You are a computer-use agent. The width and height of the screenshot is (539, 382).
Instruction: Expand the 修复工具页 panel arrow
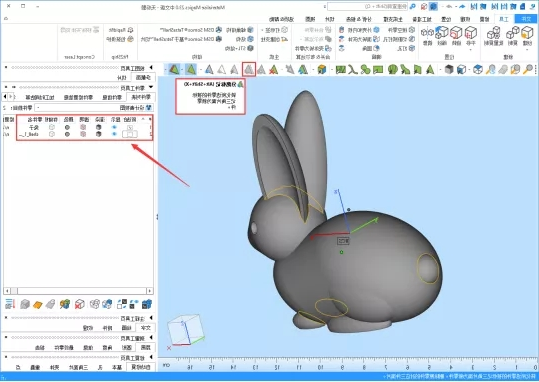point(151,358)
